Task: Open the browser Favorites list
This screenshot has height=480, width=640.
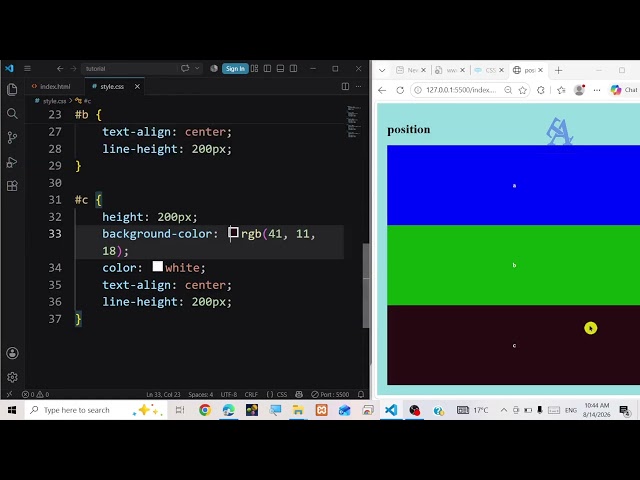Action: [562, 90]
